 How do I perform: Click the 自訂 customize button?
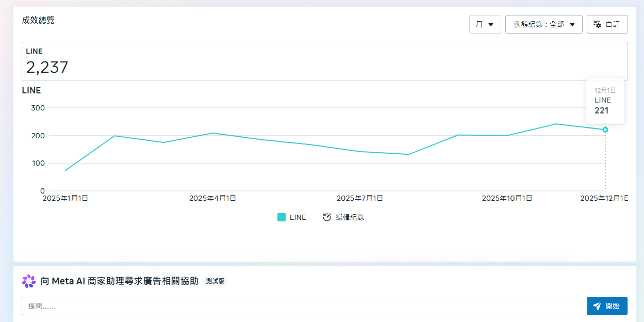pos(607,24)
